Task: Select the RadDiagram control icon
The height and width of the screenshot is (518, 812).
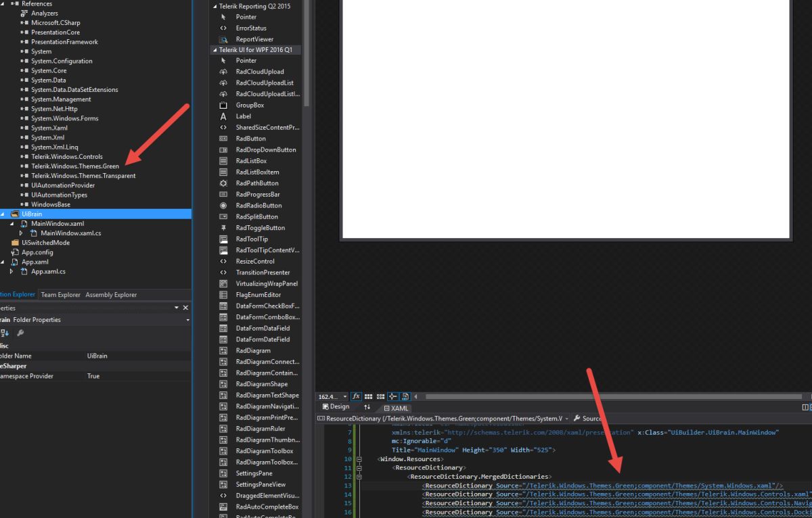Action: (x=223, y=350)
